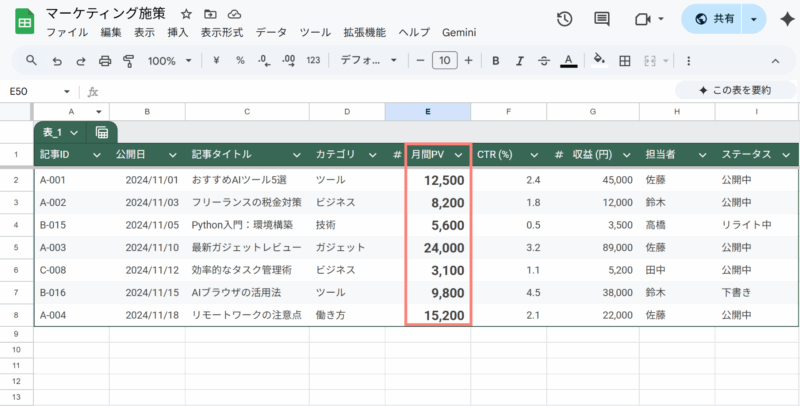Open the comments panel icon
Image resolution: width=800 pixels, height=406 pixels.
(x=601, y=19)
